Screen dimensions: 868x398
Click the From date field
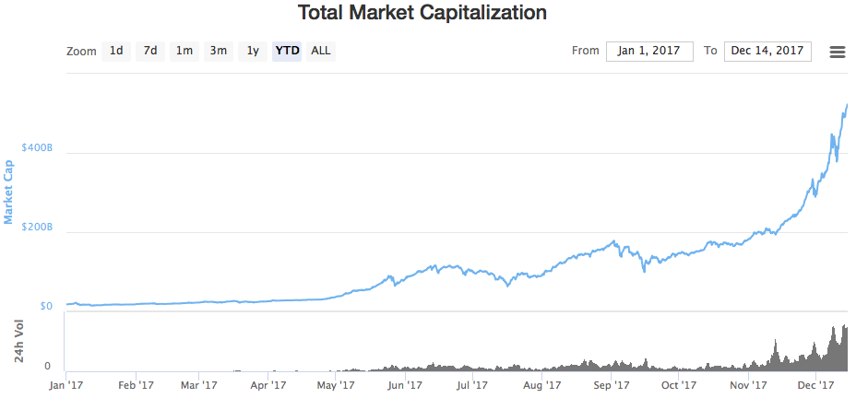pos(649,51)
